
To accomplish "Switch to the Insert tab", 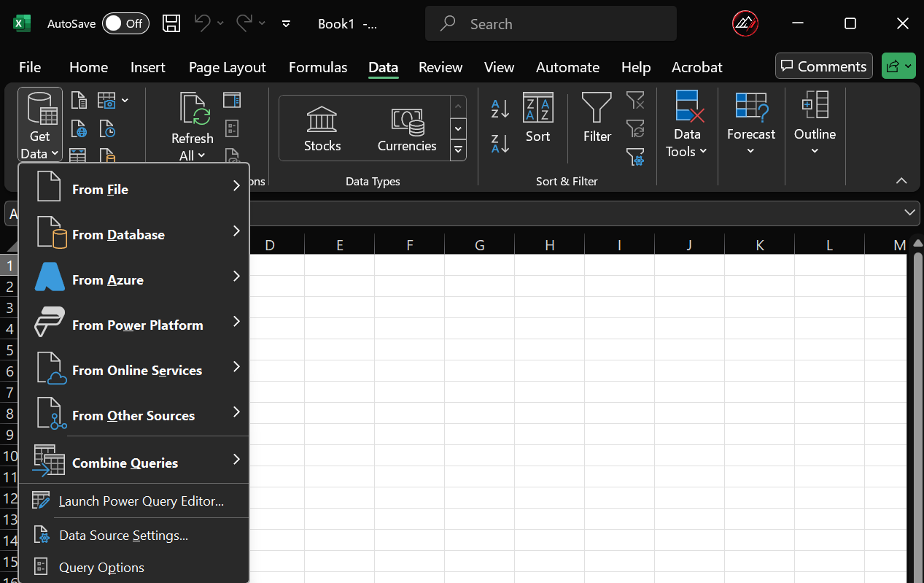I will coord(148,67).
